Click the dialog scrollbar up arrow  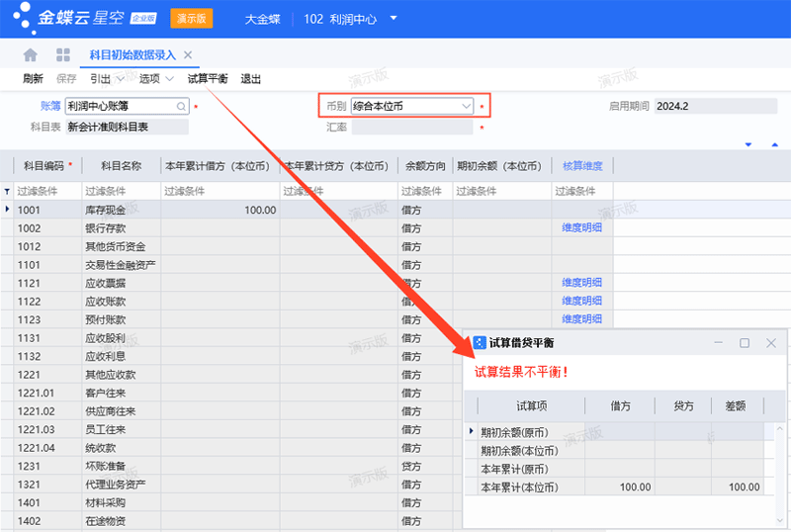click(780, 428)
